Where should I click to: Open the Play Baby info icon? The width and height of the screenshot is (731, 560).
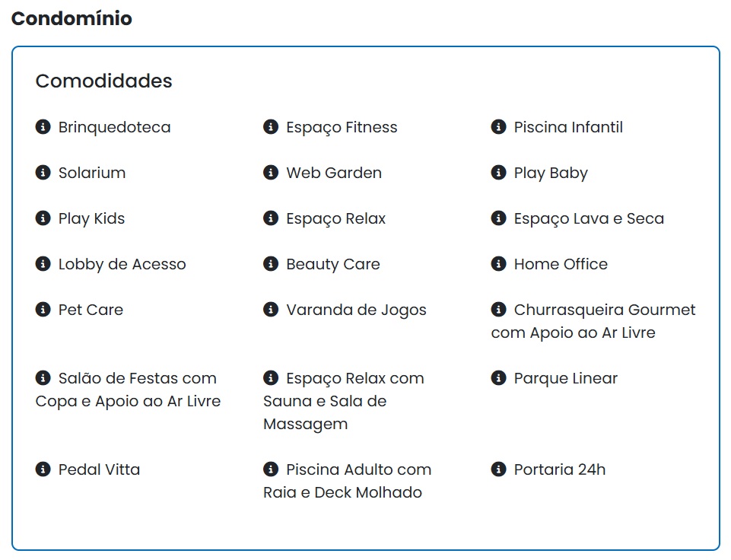[x=499, y=173]
